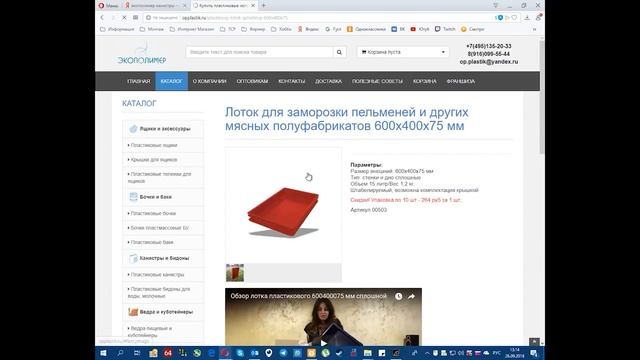640x360 pixels.
Task: Open the Корзина menu item
Action: pyautogui.click(x=424, y=81)
